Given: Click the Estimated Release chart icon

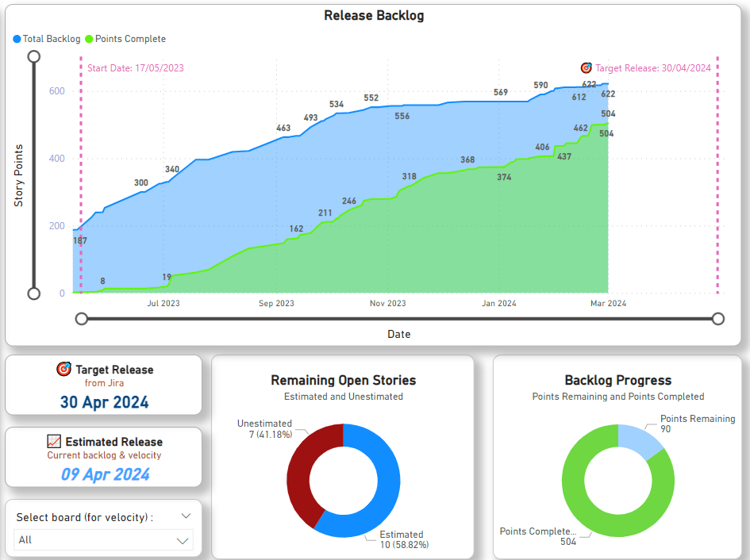Looking at the screenshot, I should 54,441.
